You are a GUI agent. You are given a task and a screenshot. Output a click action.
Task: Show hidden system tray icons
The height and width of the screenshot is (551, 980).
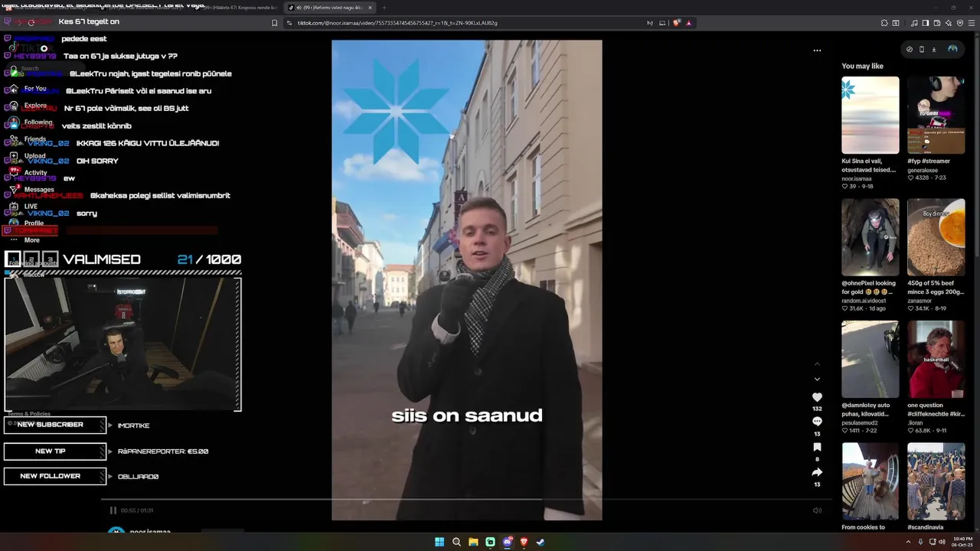click(x=909, y=542)
